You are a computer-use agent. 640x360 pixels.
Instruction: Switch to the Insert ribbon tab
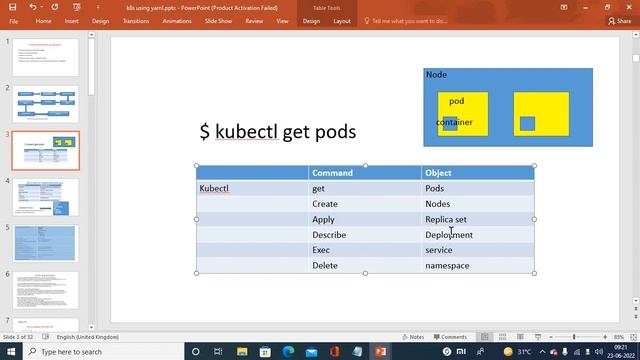point(71,21)
